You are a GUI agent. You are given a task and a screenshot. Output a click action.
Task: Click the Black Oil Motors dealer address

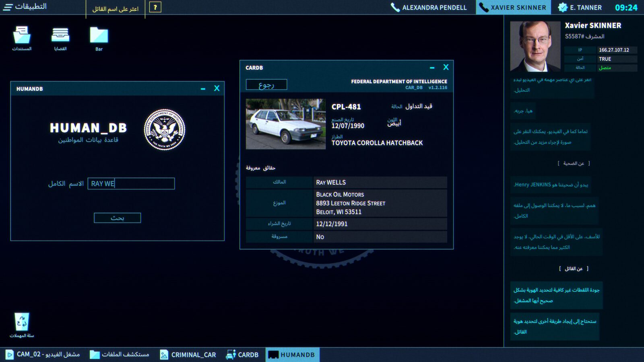coord(351,203)
